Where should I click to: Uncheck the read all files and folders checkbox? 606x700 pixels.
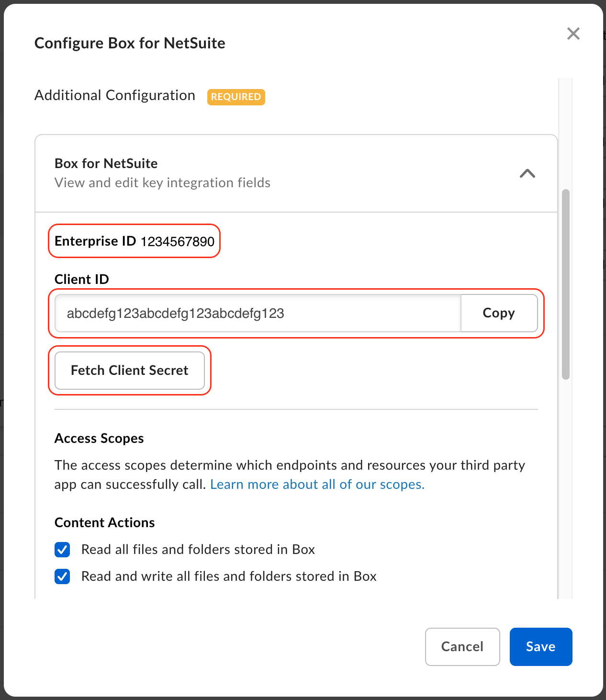point(62,550)
